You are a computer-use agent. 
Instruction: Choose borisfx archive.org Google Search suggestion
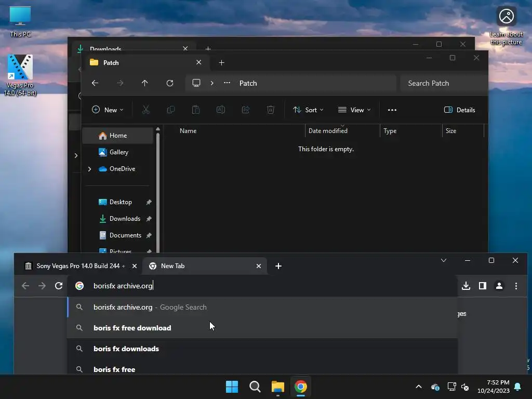(x=262, y=308)
